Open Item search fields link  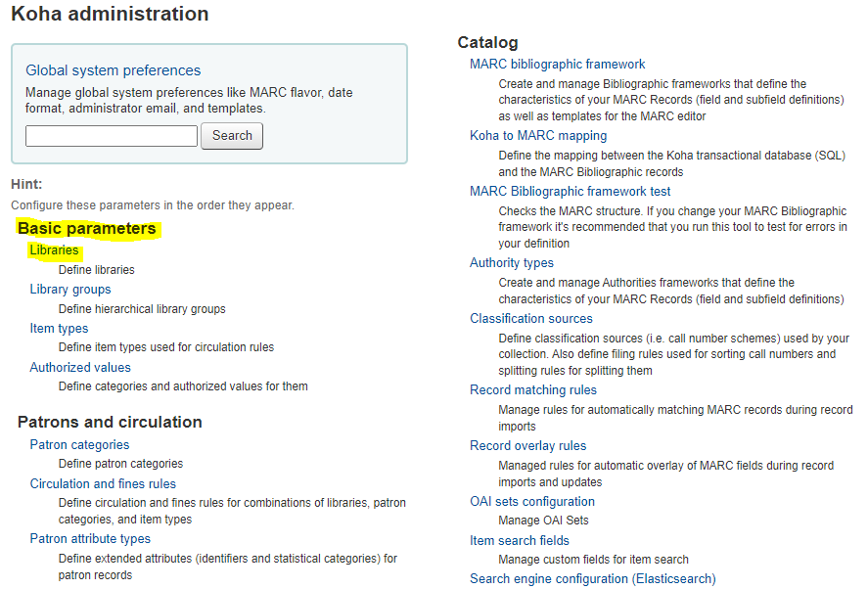520,541
